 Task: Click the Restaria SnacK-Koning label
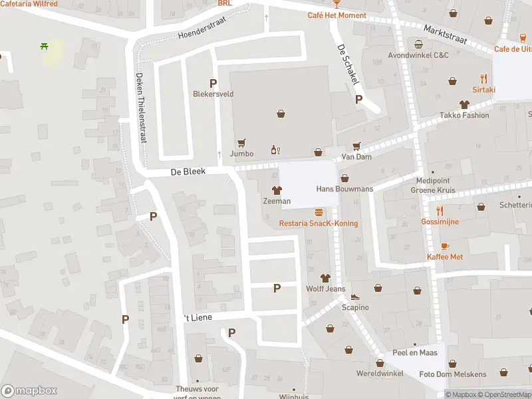(x=319, y=223)
